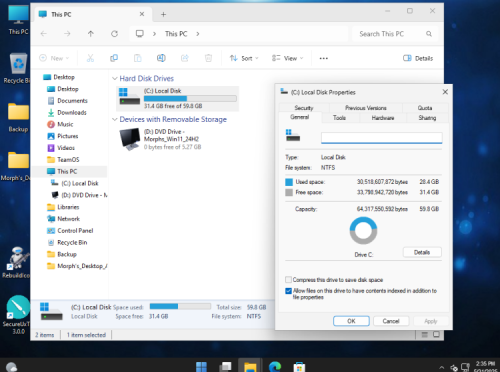Click the Share icon in toolbar
This screenshot has width=500, height=372.
tap(185, 58)
